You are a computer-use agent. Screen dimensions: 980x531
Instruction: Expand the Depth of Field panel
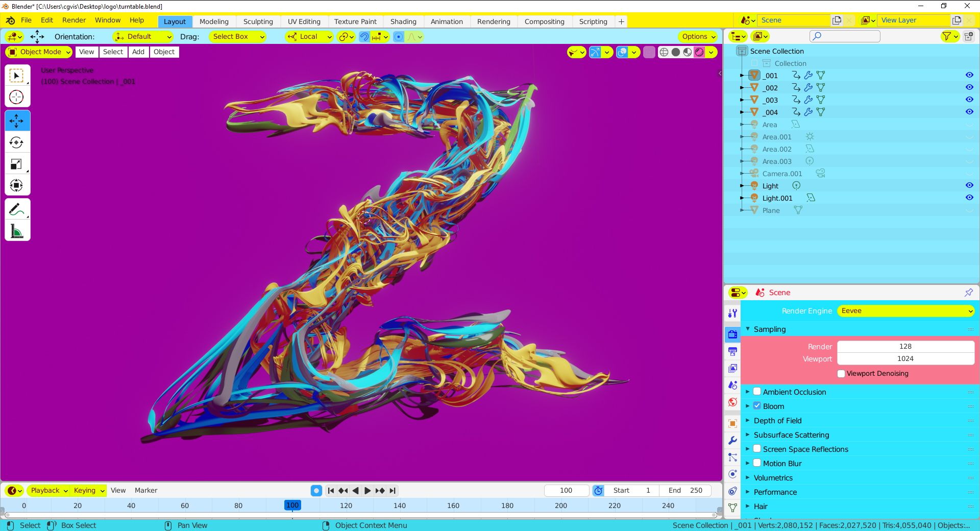(x=777, y=421)
